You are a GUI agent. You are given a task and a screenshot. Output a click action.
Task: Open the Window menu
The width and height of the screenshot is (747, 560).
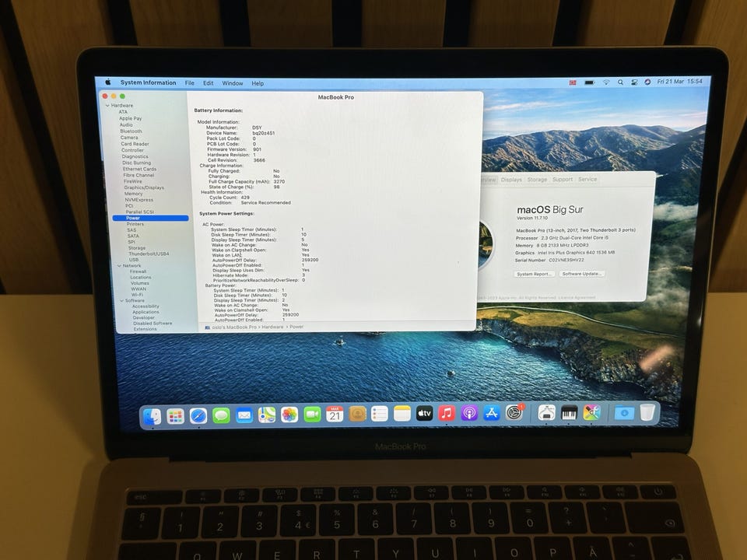tap(233, 83)
